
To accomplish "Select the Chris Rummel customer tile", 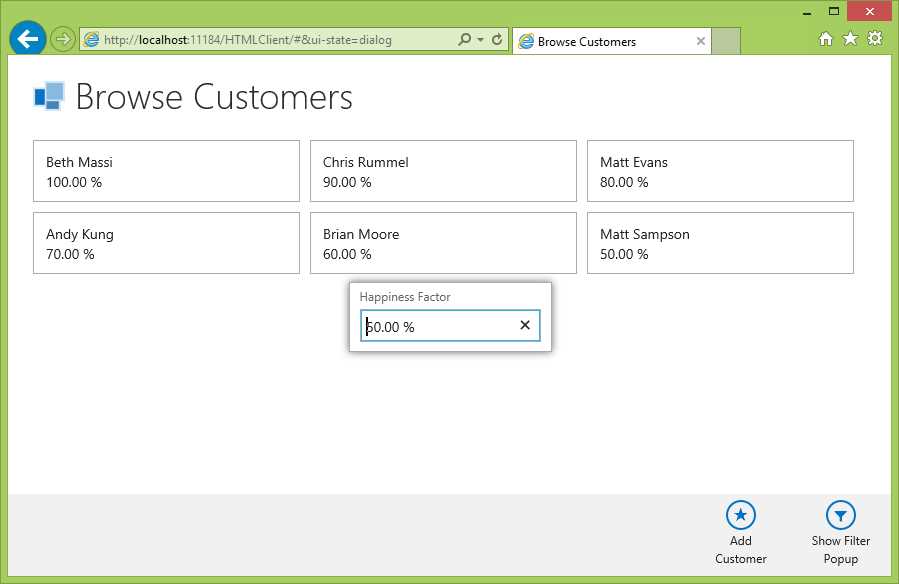I will 443,171.
